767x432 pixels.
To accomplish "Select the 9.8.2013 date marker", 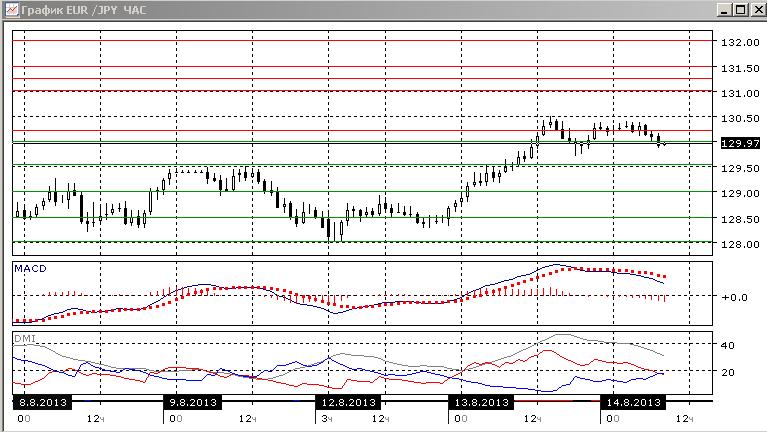I will (193, 403).
